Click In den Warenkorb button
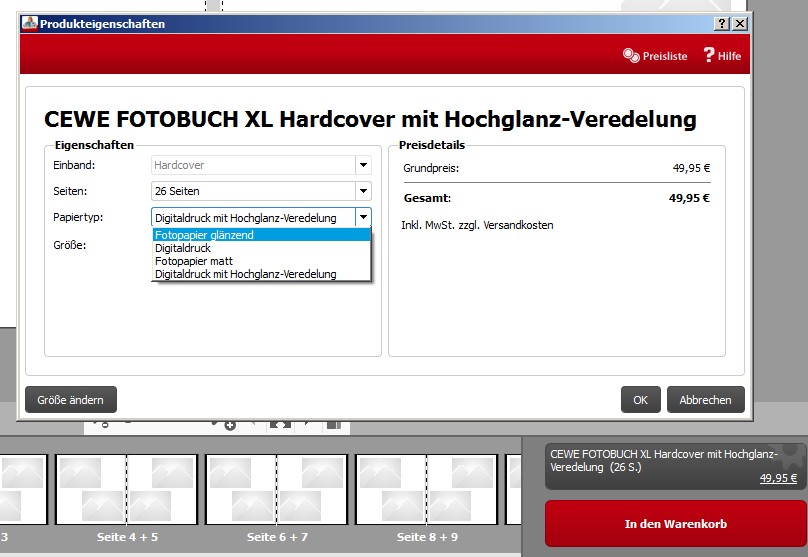This screenshot has width=808, height=557. click(676, 524)
